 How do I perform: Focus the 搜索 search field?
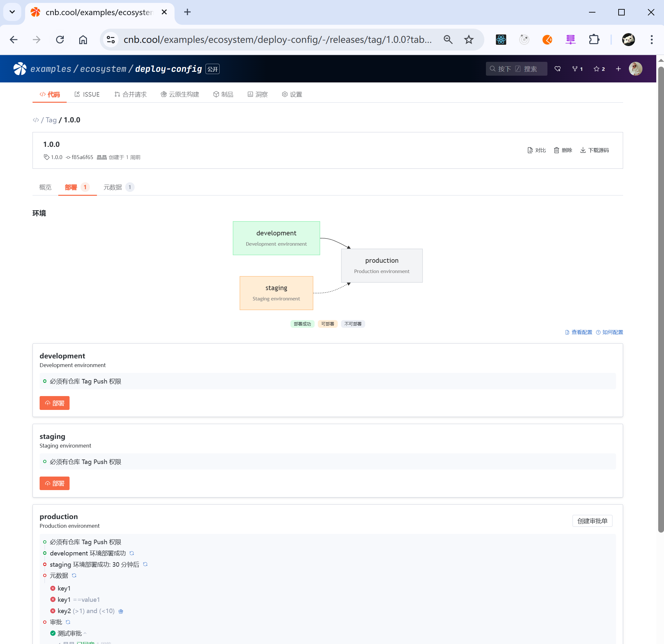[x=516, y=69]
